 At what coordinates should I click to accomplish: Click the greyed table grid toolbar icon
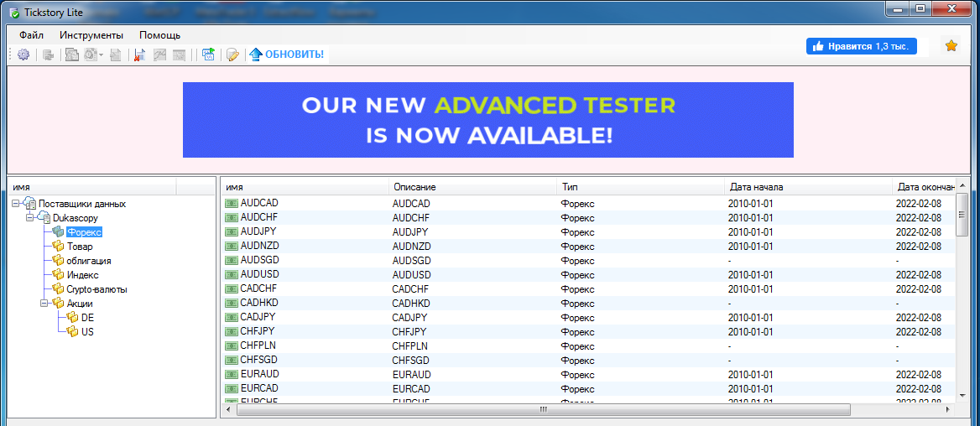coord(179,55)
